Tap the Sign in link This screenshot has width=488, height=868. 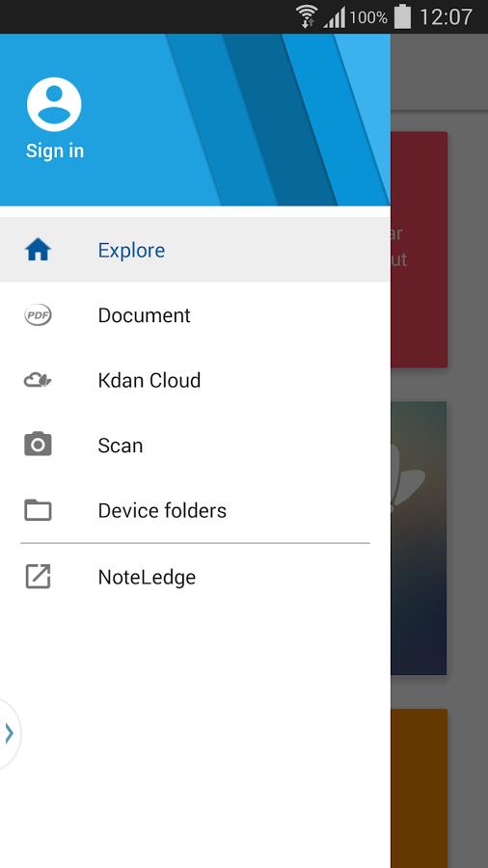[x=55, y=150]
